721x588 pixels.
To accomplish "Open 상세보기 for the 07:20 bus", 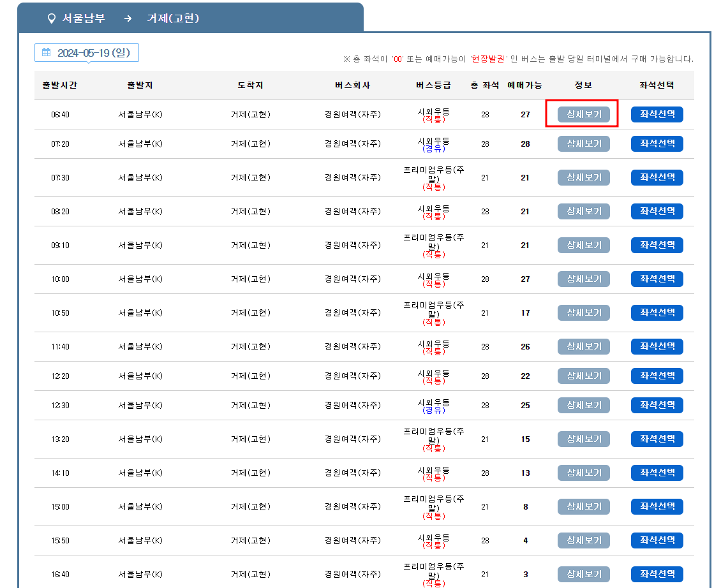I will coord(584,143).
